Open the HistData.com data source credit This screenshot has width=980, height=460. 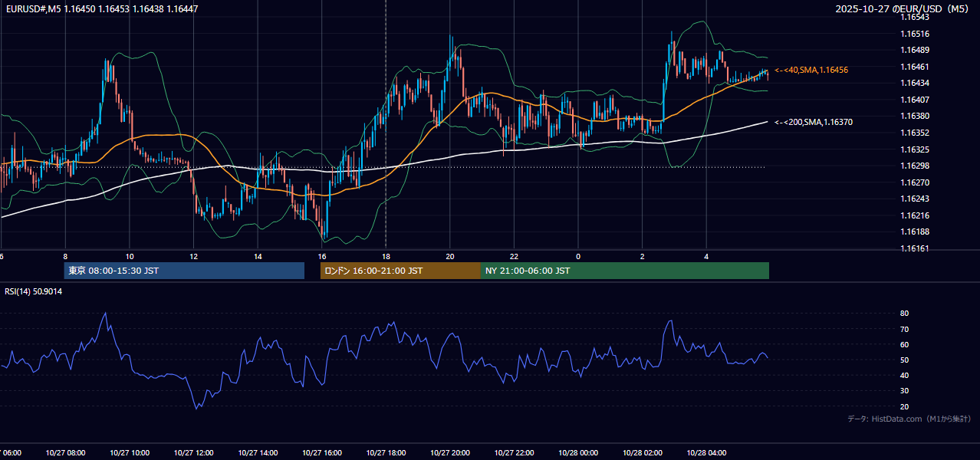pyautogui.click(x=909, y=419)
